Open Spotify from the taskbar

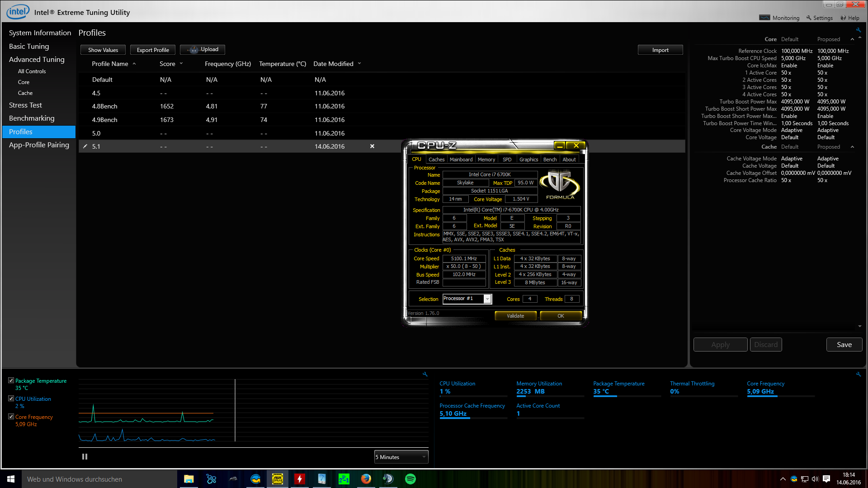pos(410,479)
